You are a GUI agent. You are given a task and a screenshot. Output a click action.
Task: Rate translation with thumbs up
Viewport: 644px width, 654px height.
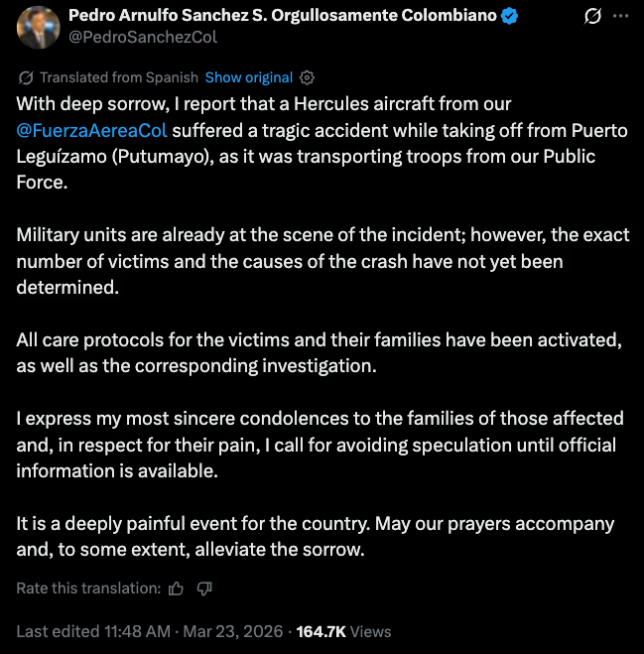tap(177, 589)
